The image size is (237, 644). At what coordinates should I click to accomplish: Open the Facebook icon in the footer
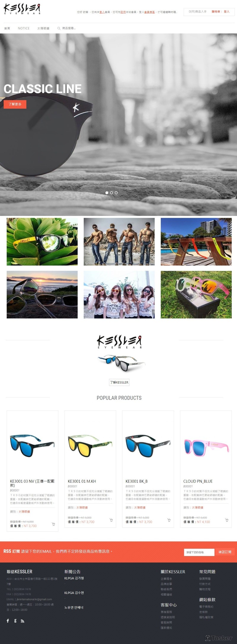pos(8,621)
